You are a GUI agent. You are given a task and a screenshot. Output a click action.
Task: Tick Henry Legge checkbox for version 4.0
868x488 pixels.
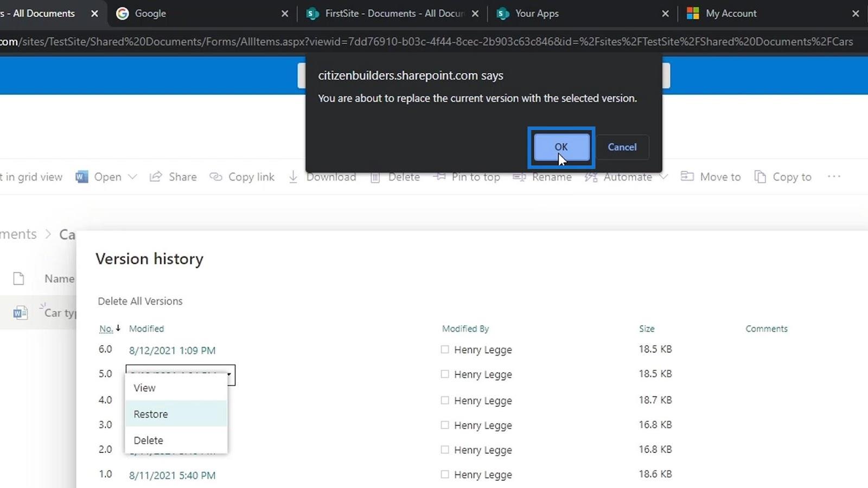click(x=445, y=400)
